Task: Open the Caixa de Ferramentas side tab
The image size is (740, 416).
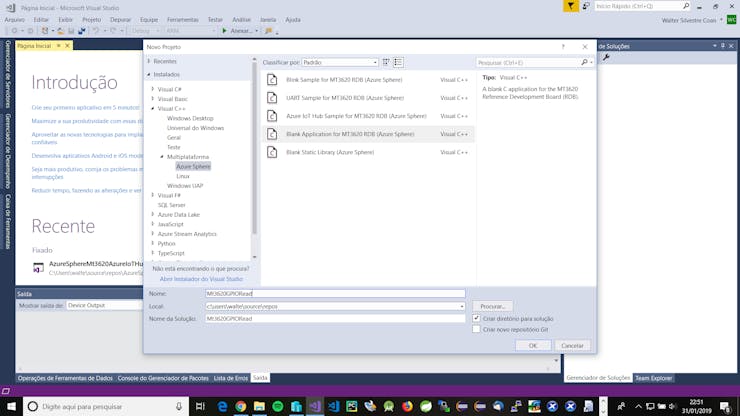Action: click(x=8, y=221)
